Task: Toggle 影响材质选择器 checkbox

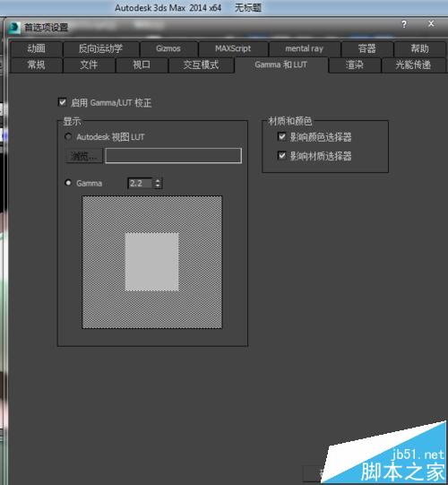Action: pyautogui.click(x=281, y=155)
